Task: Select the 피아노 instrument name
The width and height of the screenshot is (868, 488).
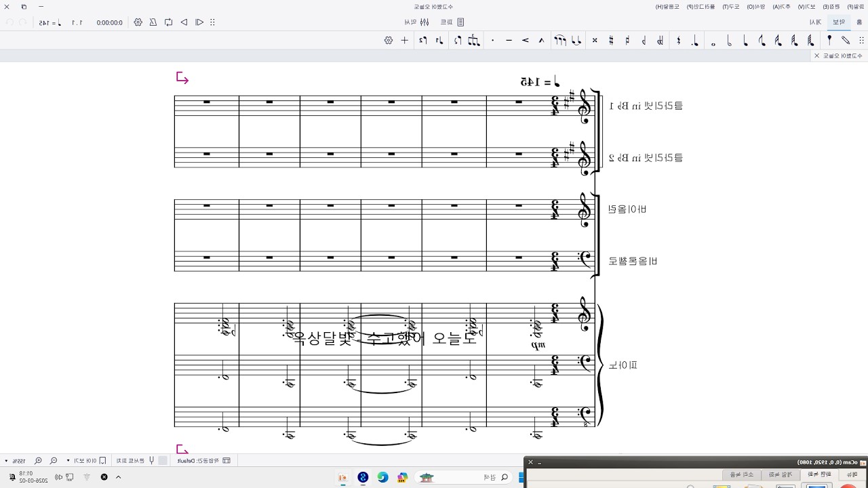Action: click(623, 365)
